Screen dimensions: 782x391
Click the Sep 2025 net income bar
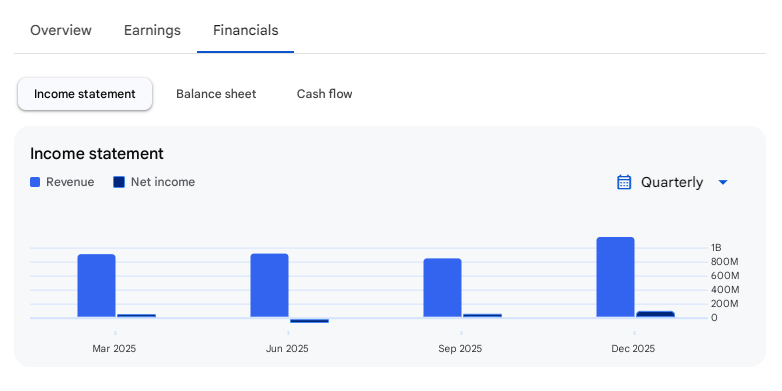pos(482,316)
